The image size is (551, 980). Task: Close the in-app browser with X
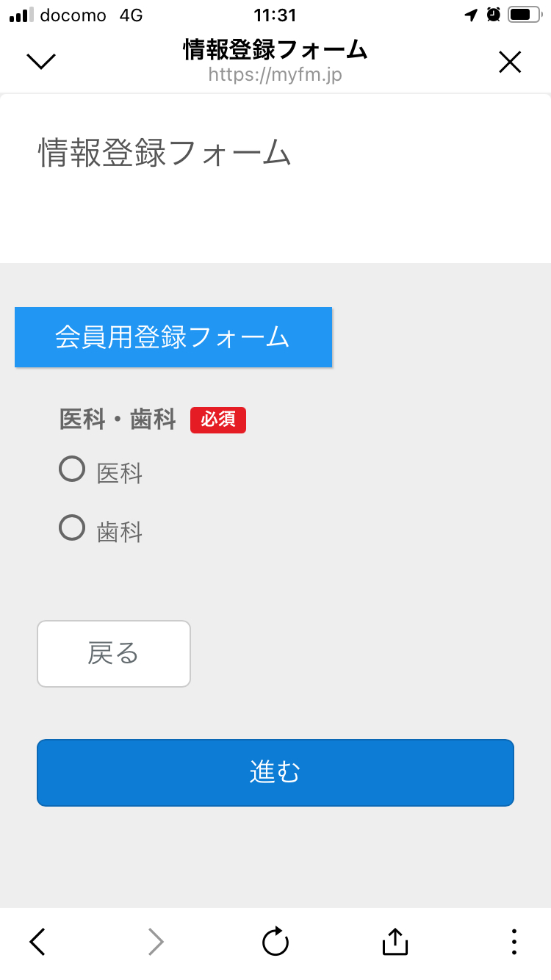point(510,62)
